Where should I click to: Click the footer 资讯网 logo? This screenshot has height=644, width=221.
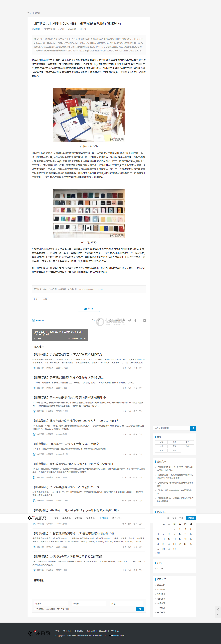coord(39,633)
